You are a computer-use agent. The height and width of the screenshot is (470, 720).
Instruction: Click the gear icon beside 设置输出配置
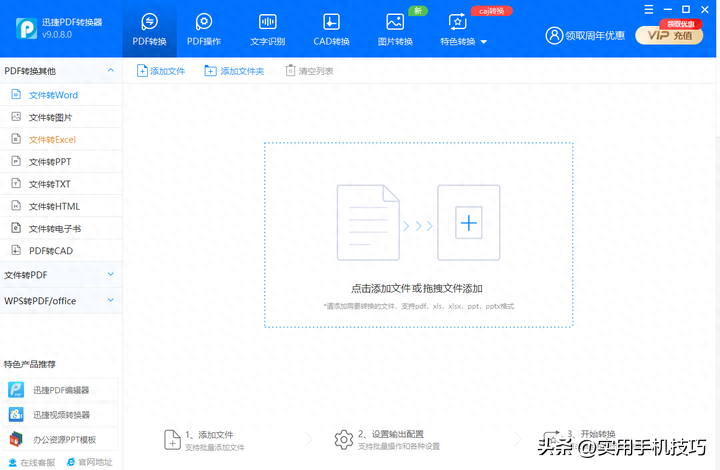click(x=343, y=440)
